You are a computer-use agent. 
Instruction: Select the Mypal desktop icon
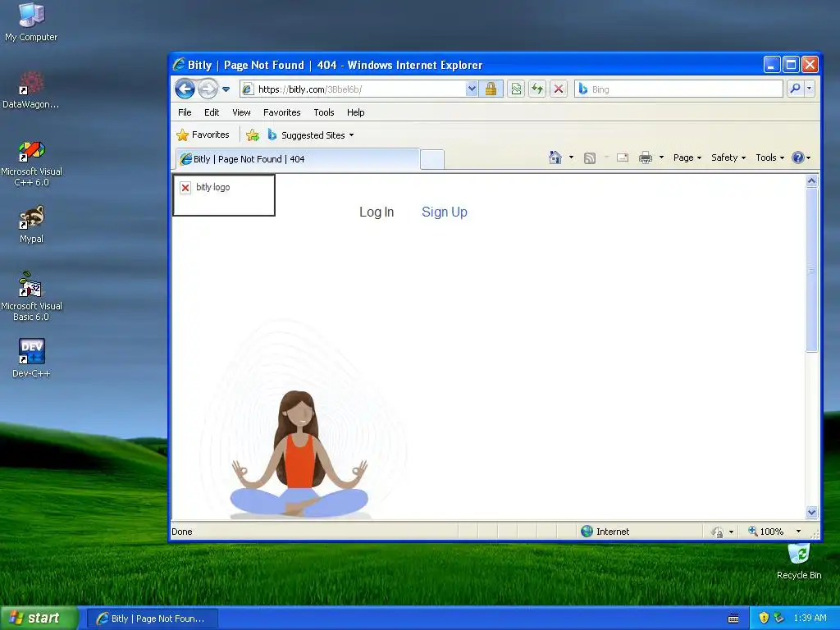point(32,225)
